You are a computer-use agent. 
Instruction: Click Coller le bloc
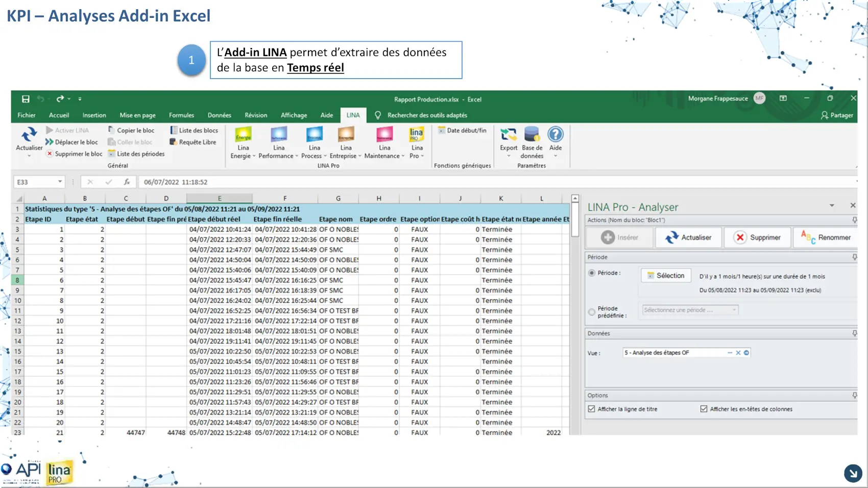pyautogui.click(x=130, y=142)
